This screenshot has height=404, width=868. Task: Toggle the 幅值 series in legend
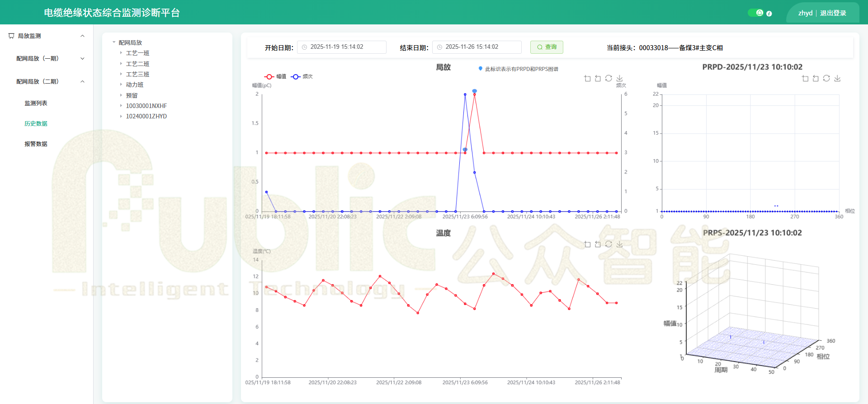(x=275, y=76)
